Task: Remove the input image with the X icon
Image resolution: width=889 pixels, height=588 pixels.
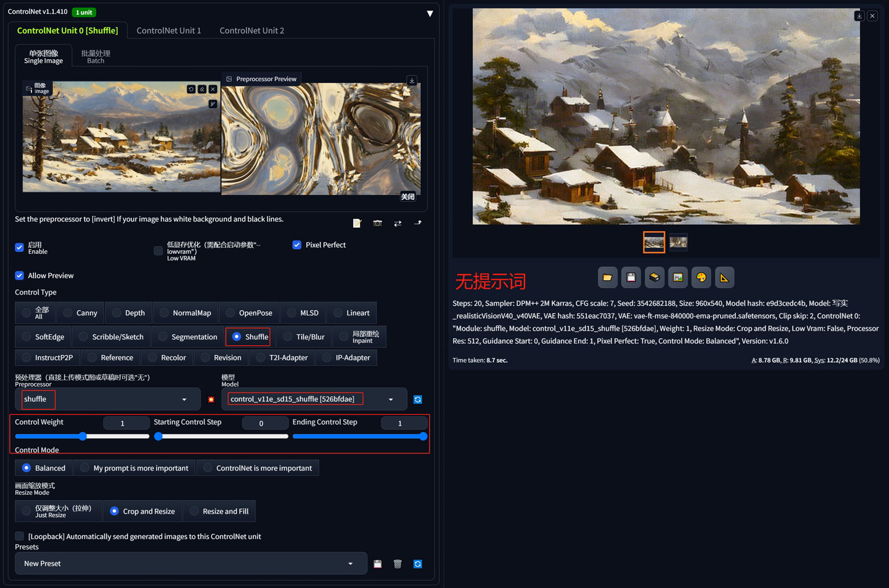Action: (x=213, y=89)
